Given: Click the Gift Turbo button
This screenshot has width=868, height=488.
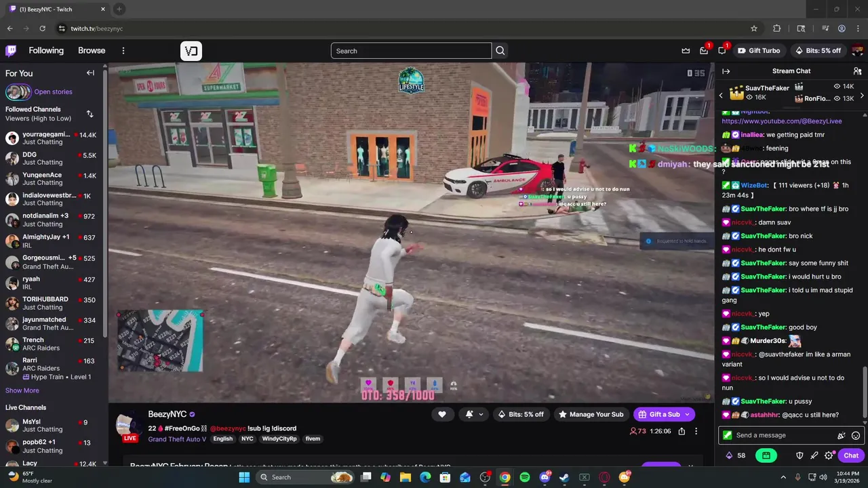Looking at the screenshot, I should 759,51.
